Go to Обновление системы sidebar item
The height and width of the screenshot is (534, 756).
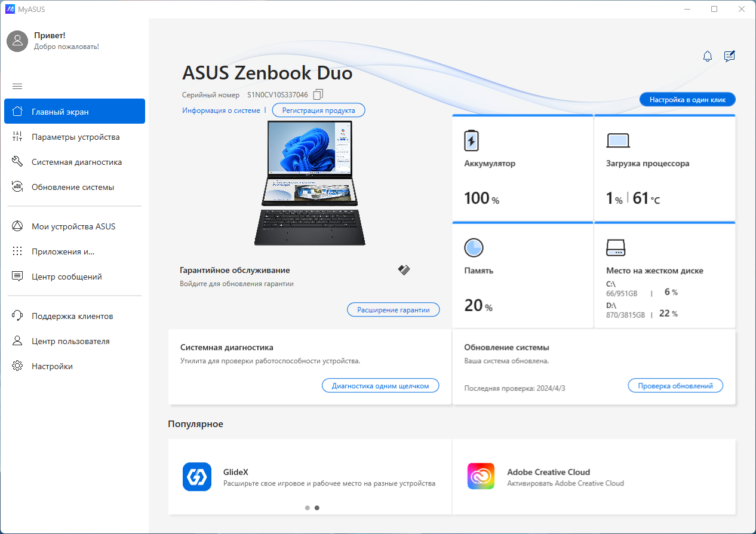(x=75, y=187)
